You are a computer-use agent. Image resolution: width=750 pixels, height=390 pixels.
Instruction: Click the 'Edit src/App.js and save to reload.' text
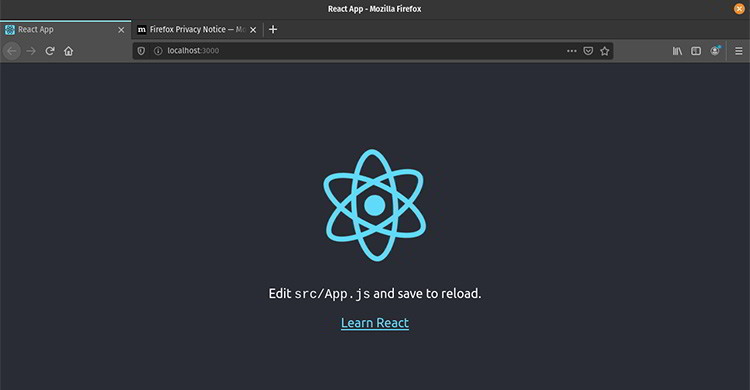pyautogui.click(x=375, y=293)
